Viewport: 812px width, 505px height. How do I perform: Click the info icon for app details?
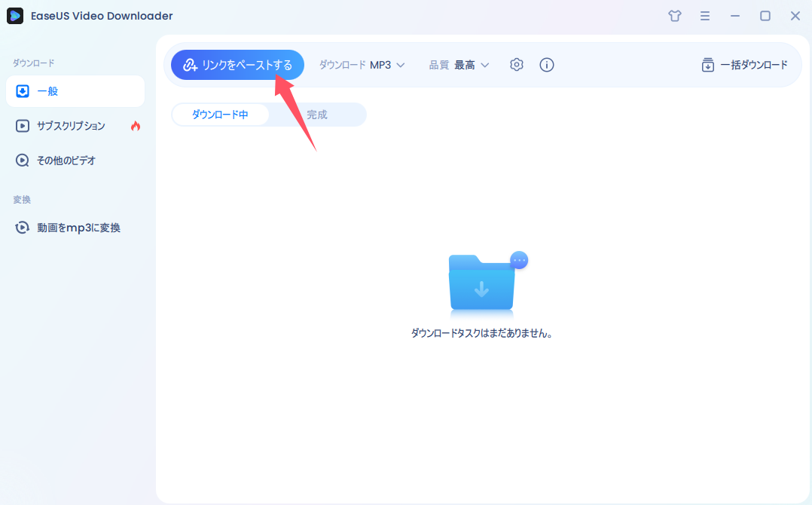click(x=547, y=65)
